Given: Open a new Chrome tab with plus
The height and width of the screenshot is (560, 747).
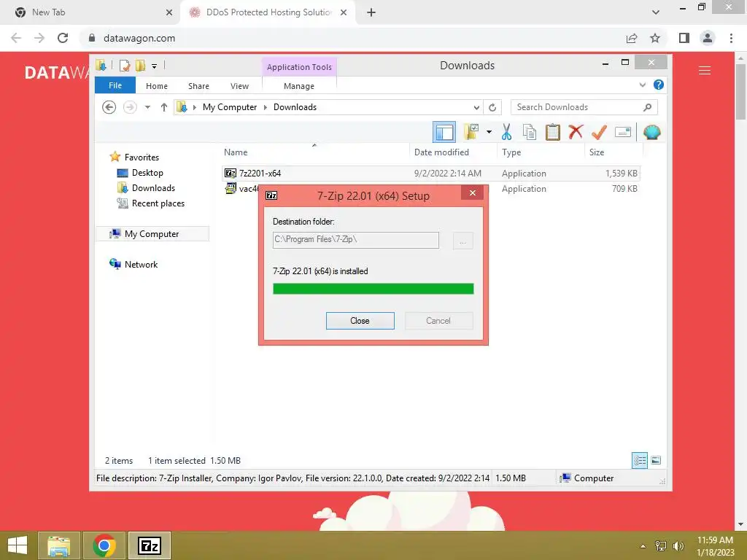Looking at the screenshot, I should (x=371, y=12).
